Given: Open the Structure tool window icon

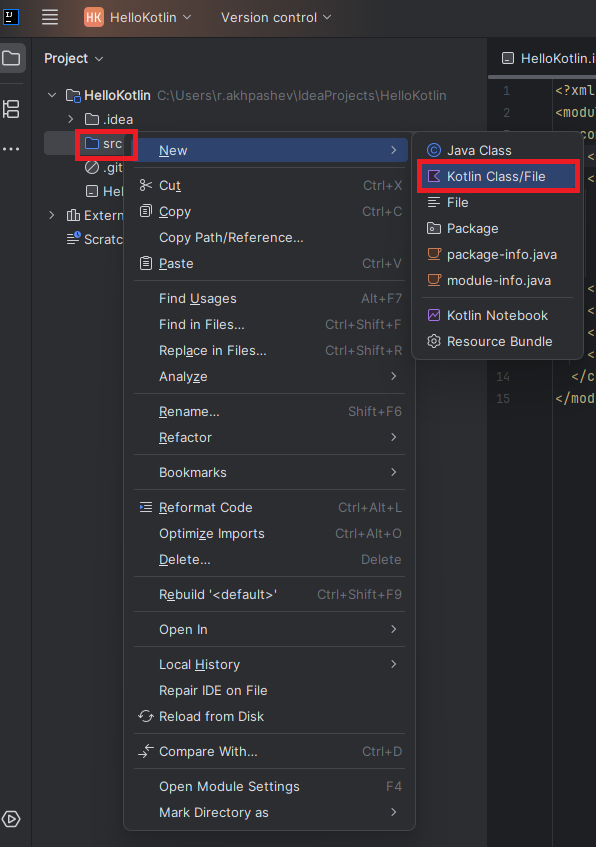Looking at the screenshot, I should coord(11,109).
